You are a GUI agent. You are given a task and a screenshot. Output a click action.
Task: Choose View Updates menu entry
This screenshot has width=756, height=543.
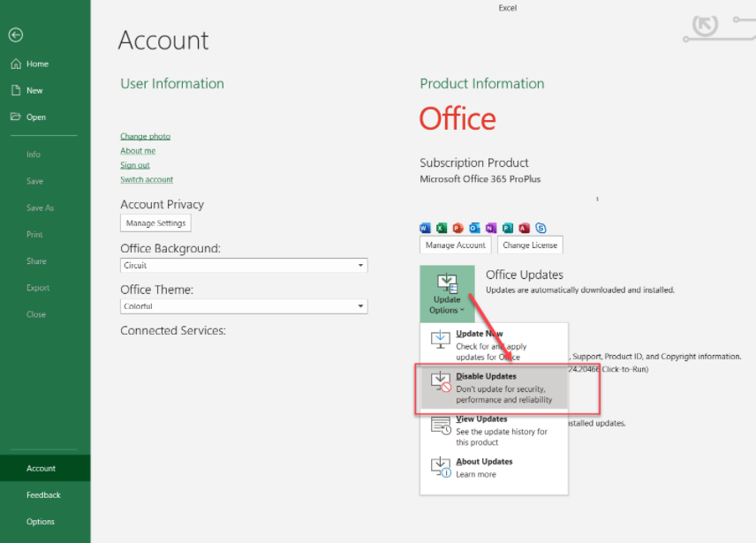(x=494, y=430)
